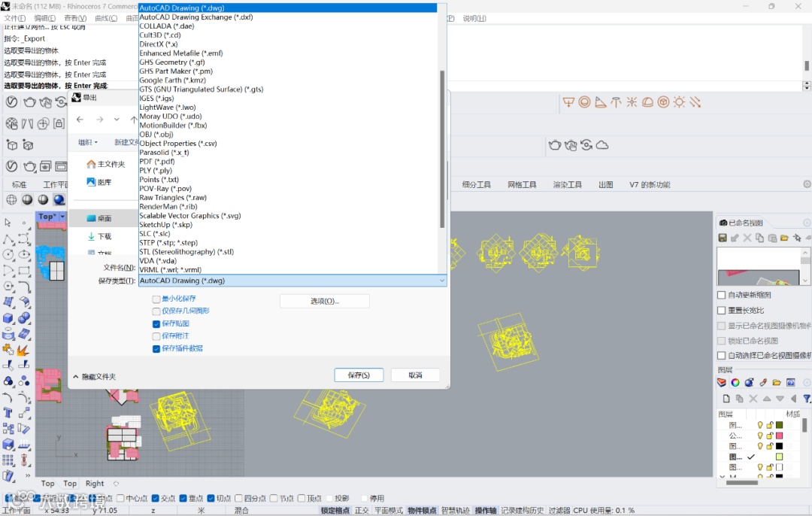Switch to Right viewport tab
Viewport: 812px width, 516px height.
pyautogui.click(x=95, y=484)
